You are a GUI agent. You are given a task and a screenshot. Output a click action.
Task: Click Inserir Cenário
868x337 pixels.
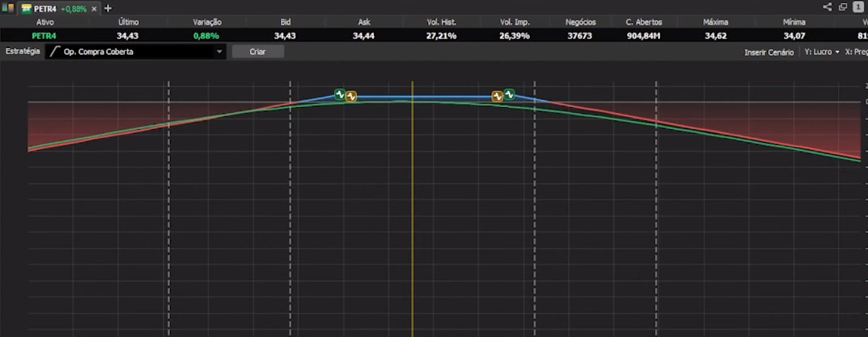pyautogui.click(x=769, y=52)
